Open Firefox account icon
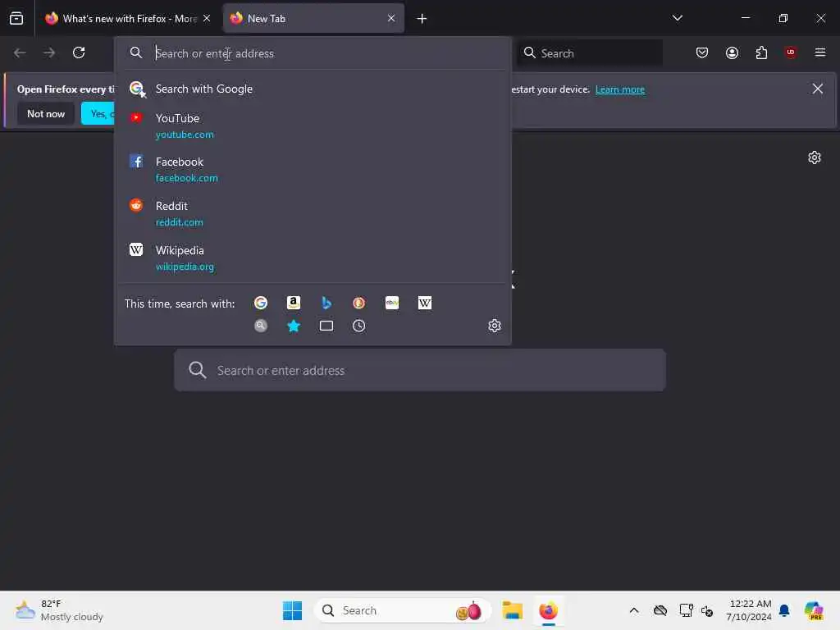Image resolution: width=840 pixels, height=630 pixels. 732,52
